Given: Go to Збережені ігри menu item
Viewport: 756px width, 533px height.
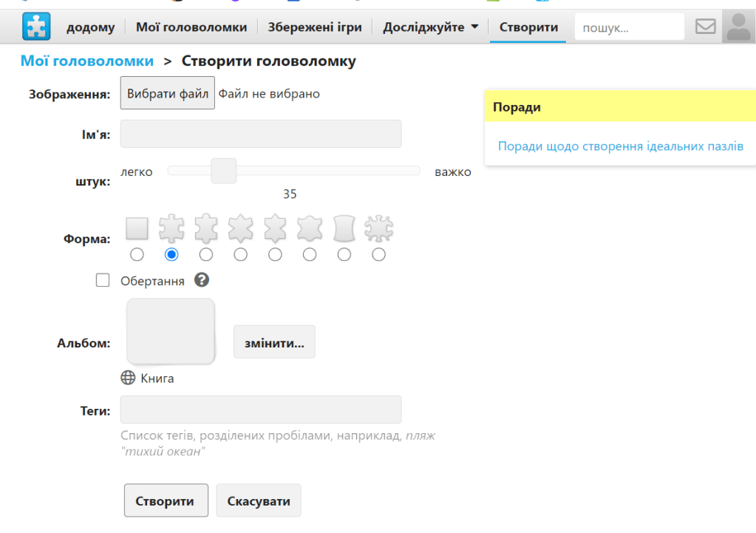Looking at the screenshot, I should [315, 27].
